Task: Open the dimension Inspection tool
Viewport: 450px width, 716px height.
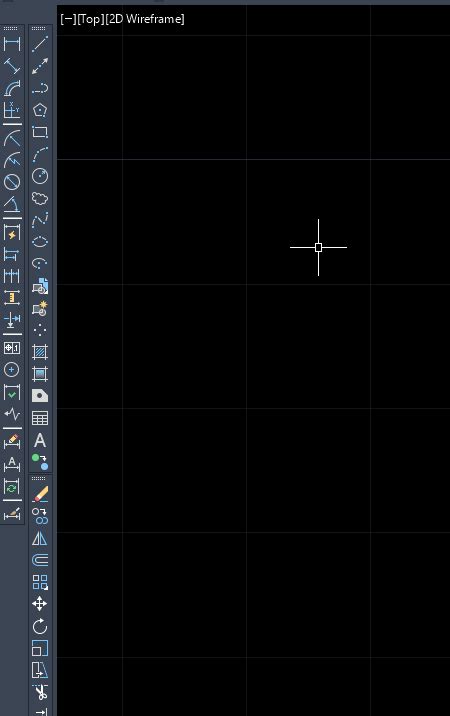Action: (x=12, y=392)
